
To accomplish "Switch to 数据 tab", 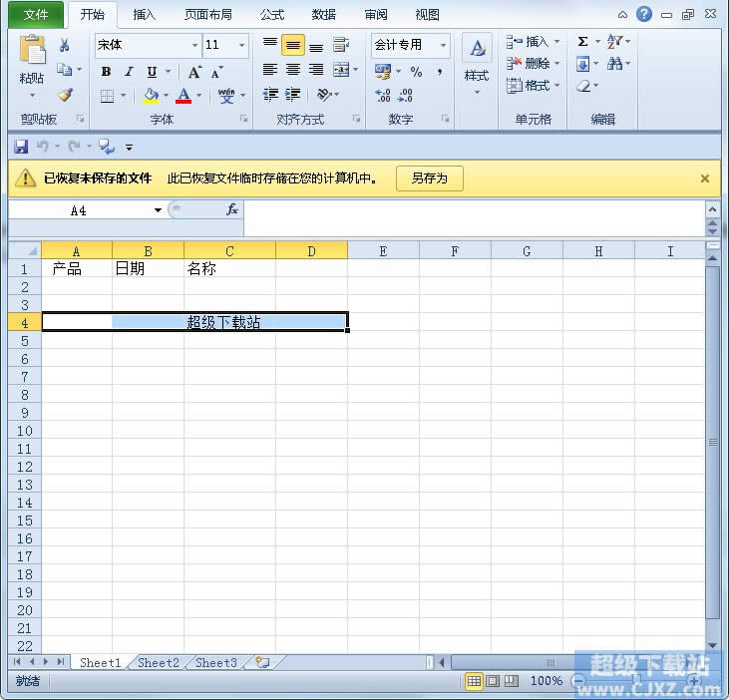I will click(323, 15).
